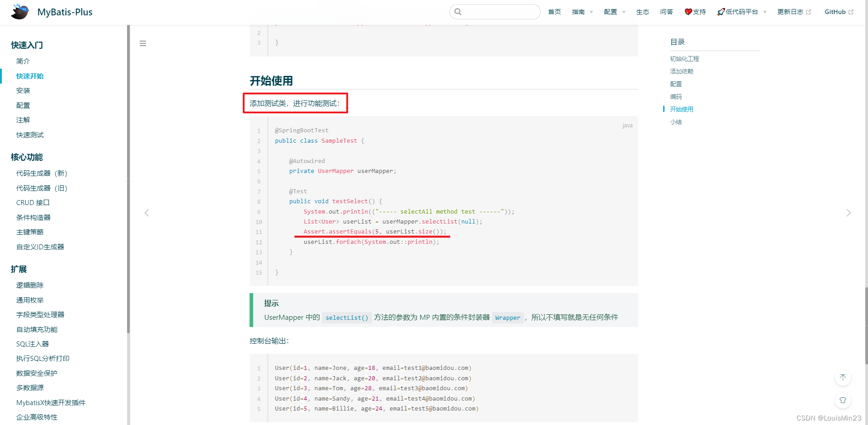Click the theme shirt icon button
This screenshot has height=425, width=868.
843,400
